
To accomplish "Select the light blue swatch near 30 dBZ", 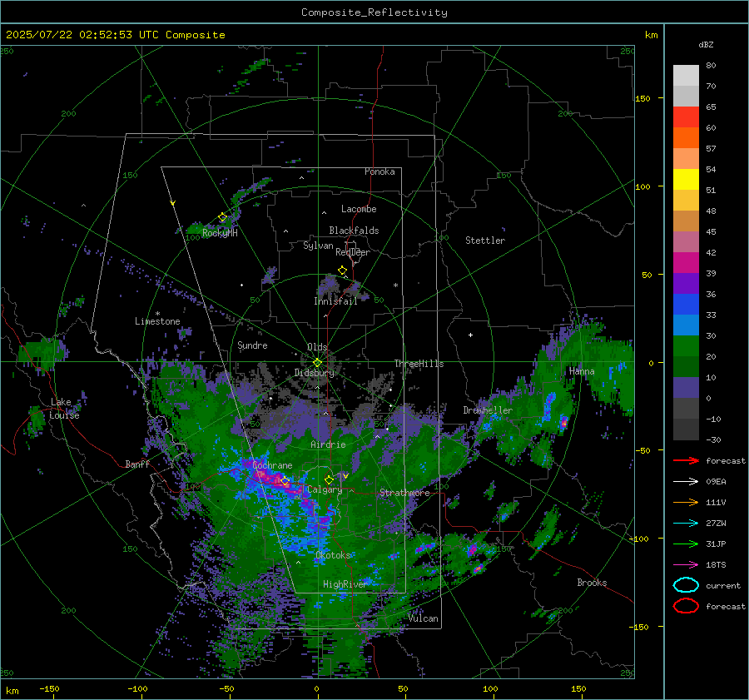I will [686, 325].
